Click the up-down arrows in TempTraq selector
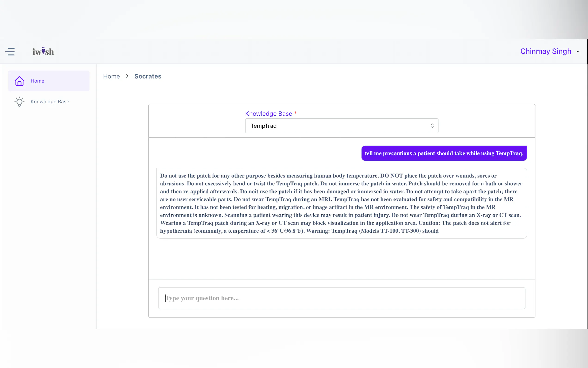 432,126
